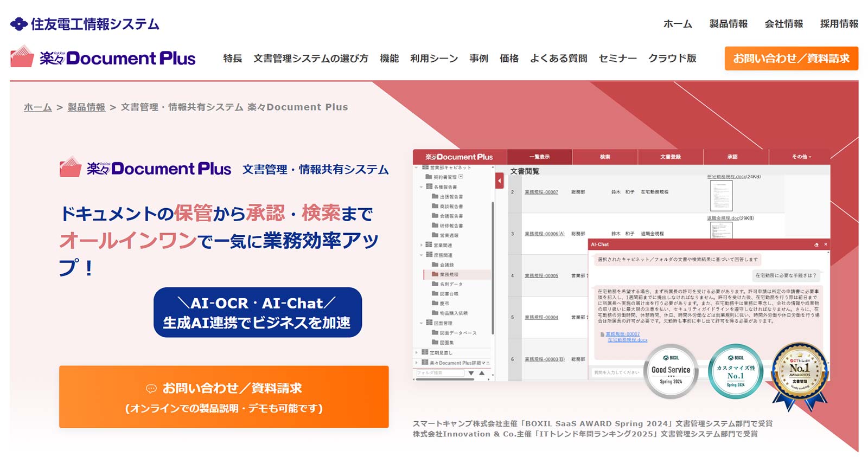The width and height of the screenshot is (868, 457).
Task: Click the BOXIL Good Service badge
Action: (671, 371)
